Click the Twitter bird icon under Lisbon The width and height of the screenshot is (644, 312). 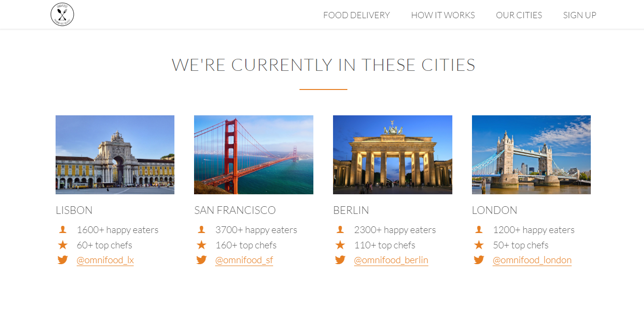coord(62,260)
